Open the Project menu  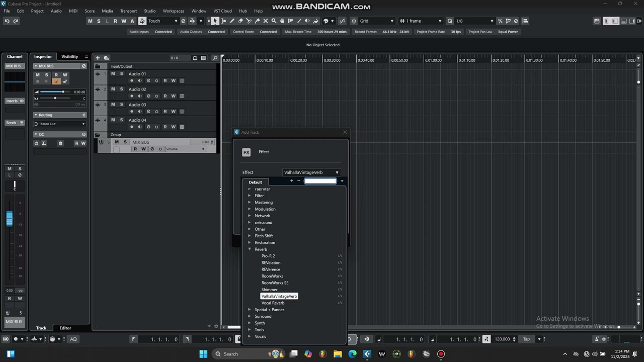coord(37,11)
